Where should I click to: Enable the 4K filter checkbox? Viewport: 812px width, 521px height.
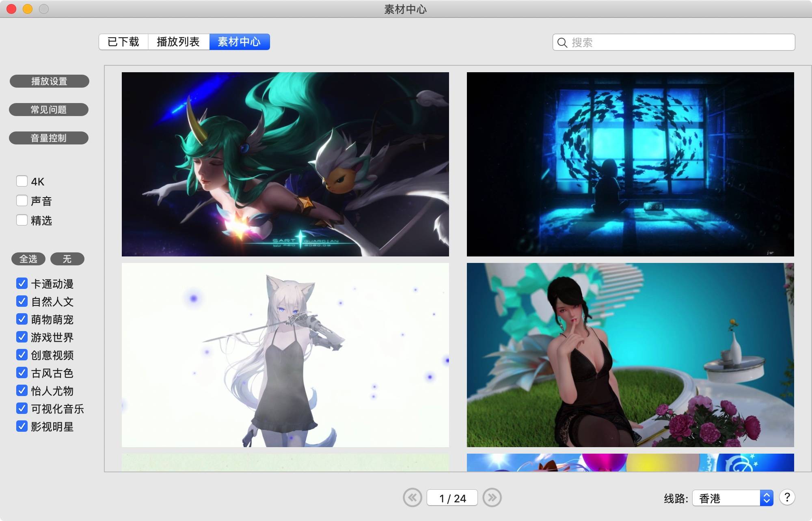click(22, 181)
